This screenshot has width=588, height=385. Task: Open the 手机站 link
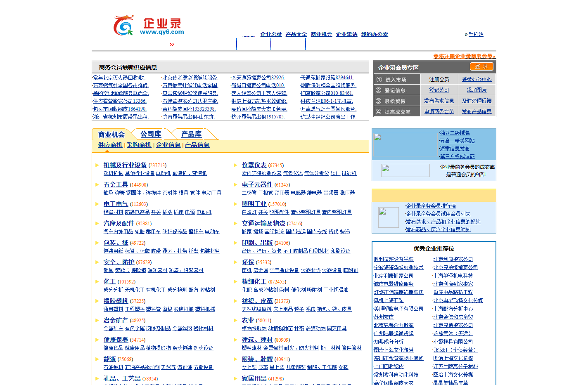(x=476, y=34)
